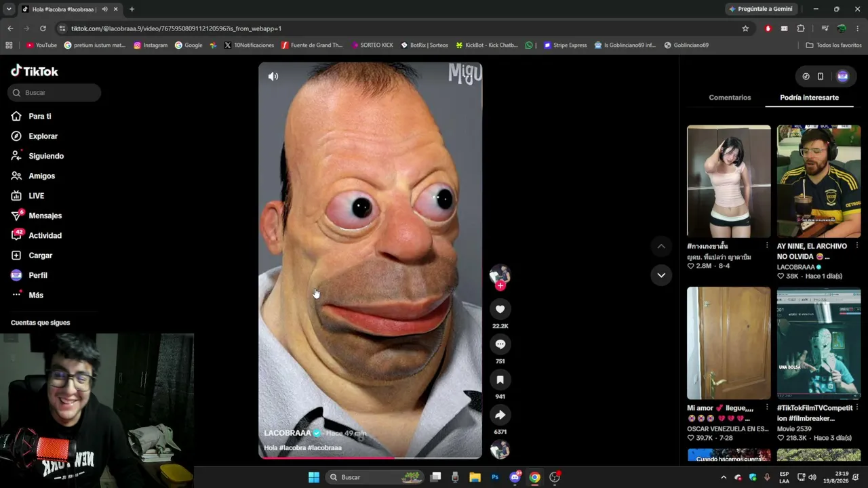Open Discord from the taskbar
This screenshot has width=868, height=488.
(515, 477)
